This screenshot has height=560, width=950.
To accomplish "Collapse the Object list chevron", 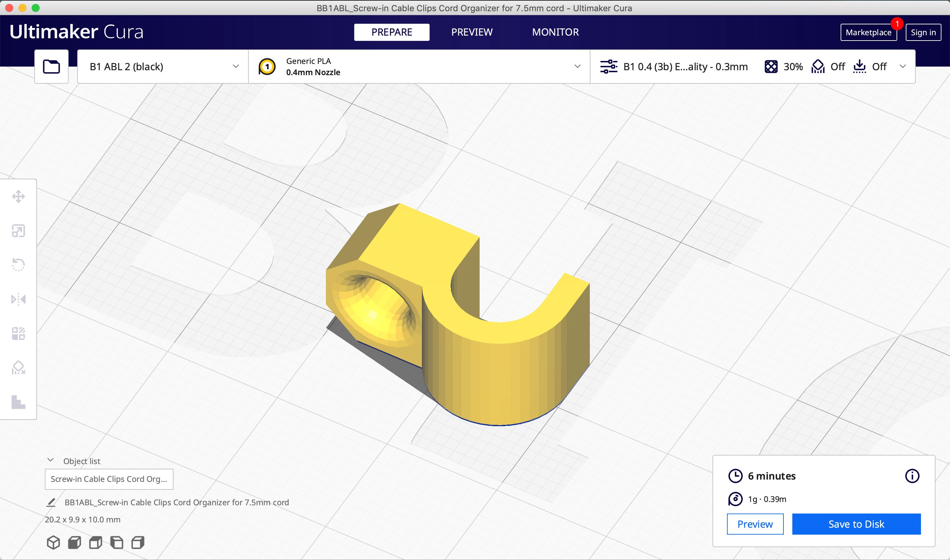I will coord(50,460).
